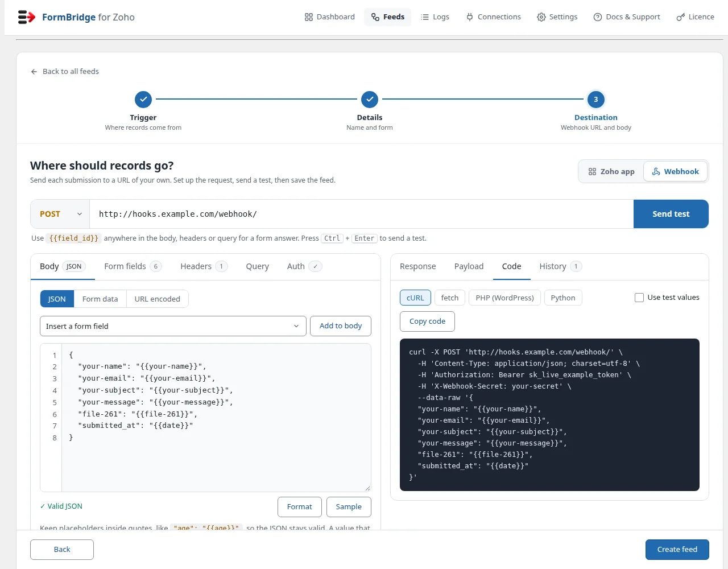Click the Enter key hint
The width and height of the screenshot is (728, 569).
[x=365, y=238]
